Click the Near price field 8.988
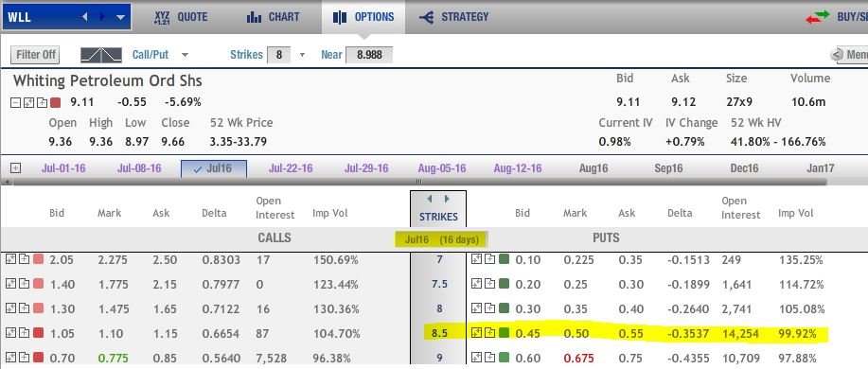This screenshot has height=369, width=868. 369,55
